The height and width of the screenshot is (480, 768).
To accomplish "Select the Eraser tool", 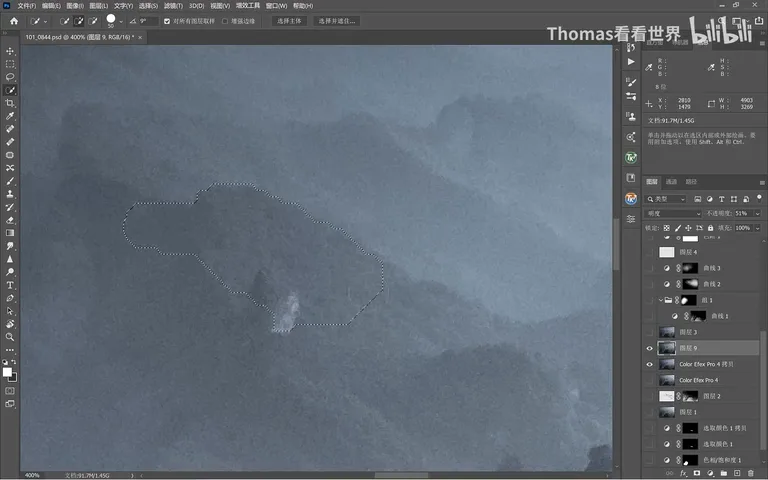I will pos(10,220).
